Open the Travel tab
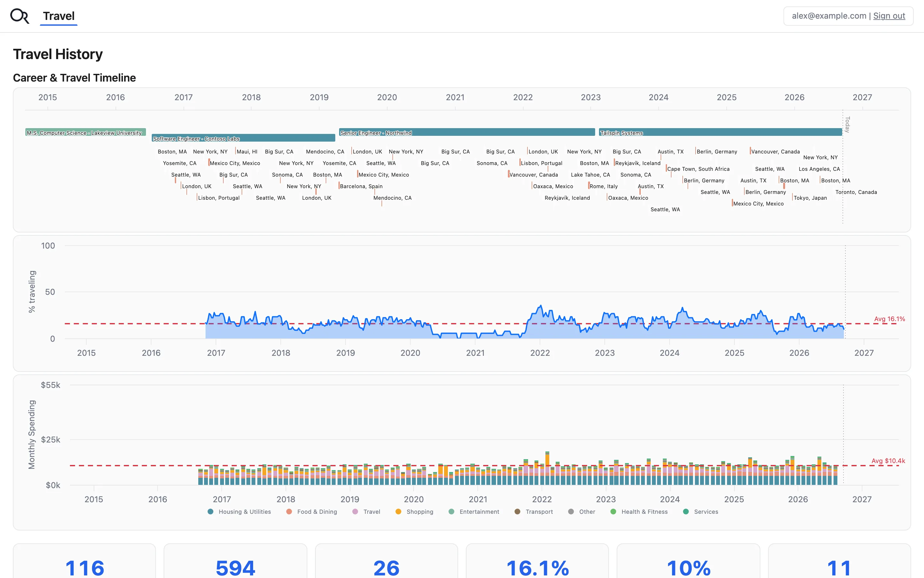Image resolution: width=924 pixels, height=578 pixels. 59,16
